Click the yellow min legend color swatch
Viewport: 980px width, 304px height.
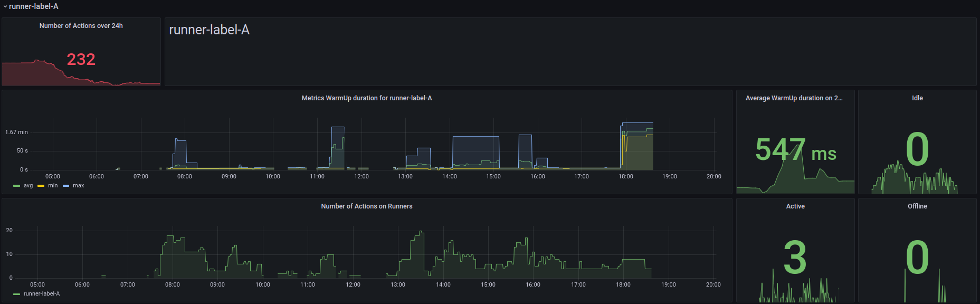41,186
